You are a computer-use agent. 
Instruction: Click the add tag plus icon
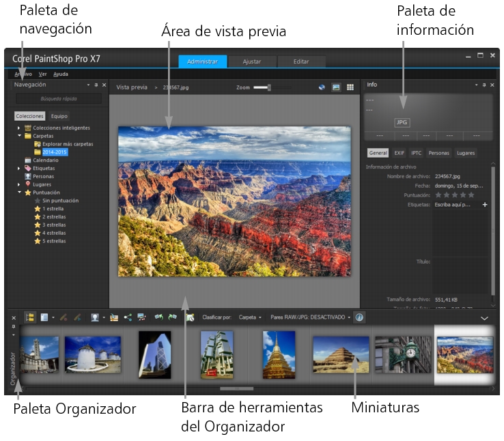[x=485, y=204]
